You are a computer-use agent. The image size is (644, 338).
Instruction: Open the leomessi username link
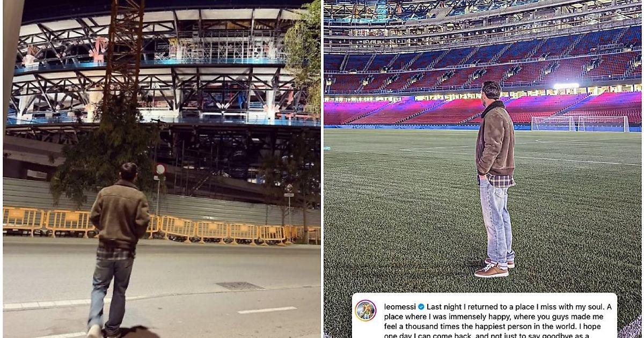tap(400, 307)
